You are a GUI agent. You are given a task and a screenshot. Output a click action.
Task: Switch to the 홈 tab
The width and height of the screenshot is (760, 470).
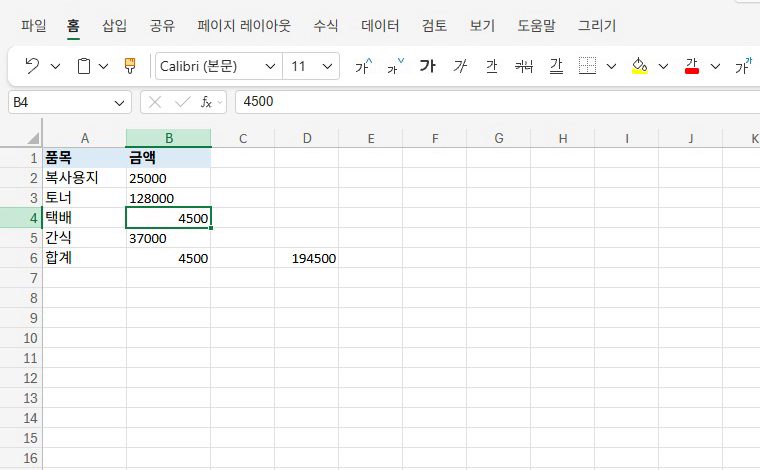click(73, 25)
